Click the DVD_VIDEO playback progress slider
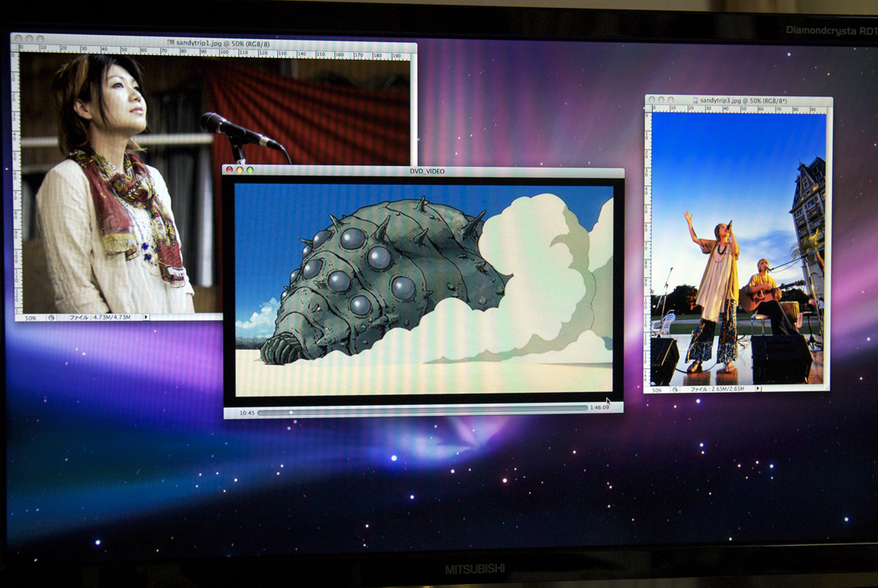Image resolution: width=878 pixels, height=588 pixels. 423,411
